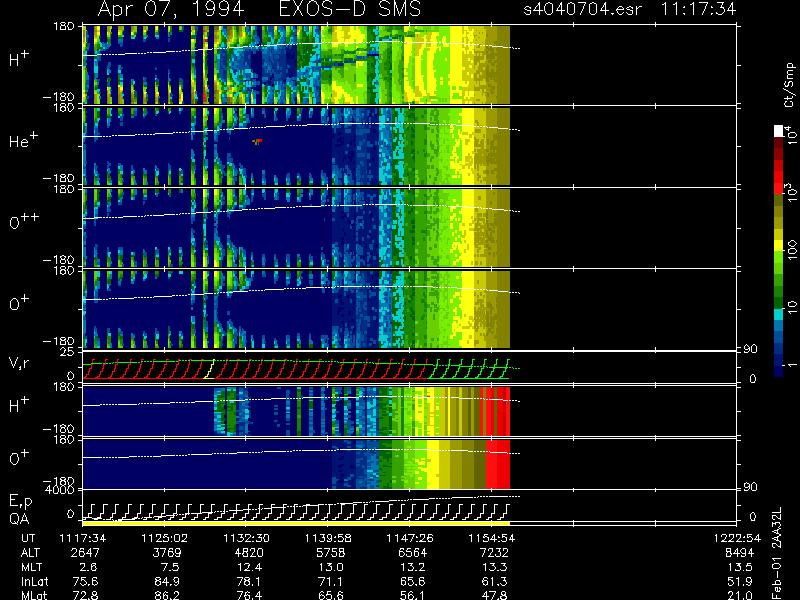Click the MLat value '21.0'
Viewport: 800px width, 600px height.
pyautogui.click(x=740, y=595)
